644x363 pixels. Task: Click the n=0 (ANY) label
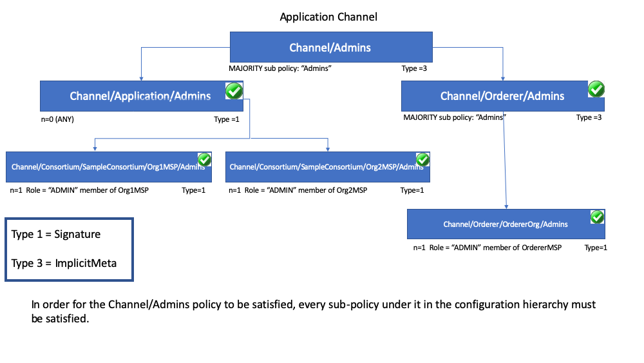57,119
